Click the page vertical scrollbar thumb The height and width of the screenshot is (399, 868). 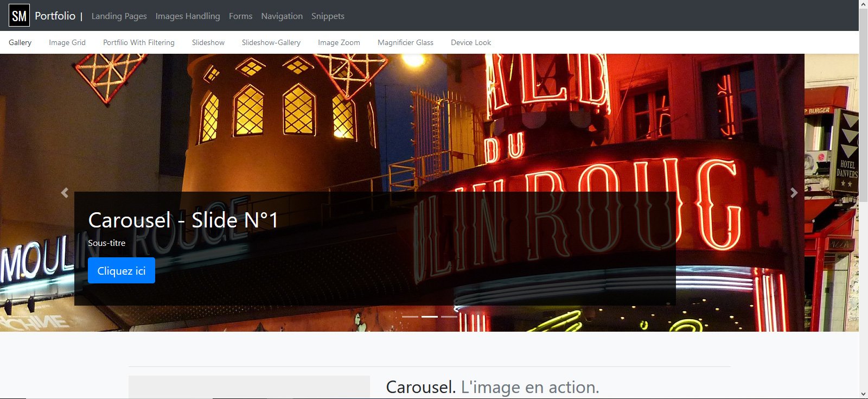coord(863,104)
